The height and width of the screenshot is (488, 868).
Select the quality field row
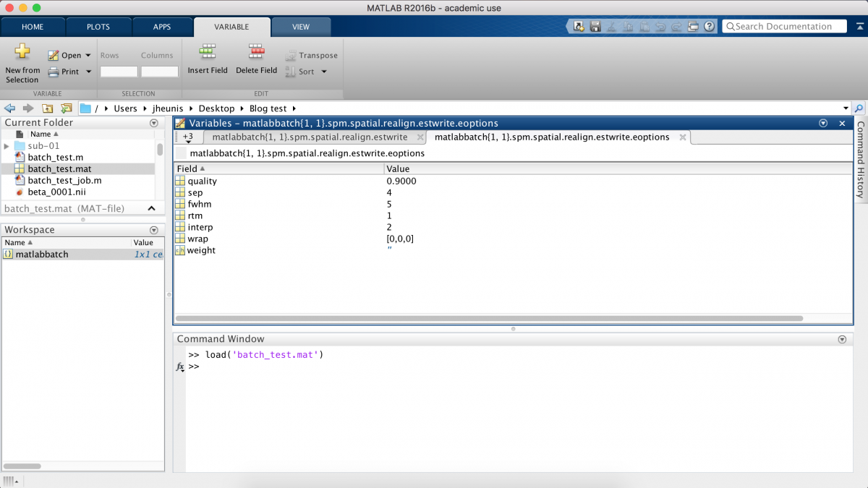click(513, 181)
